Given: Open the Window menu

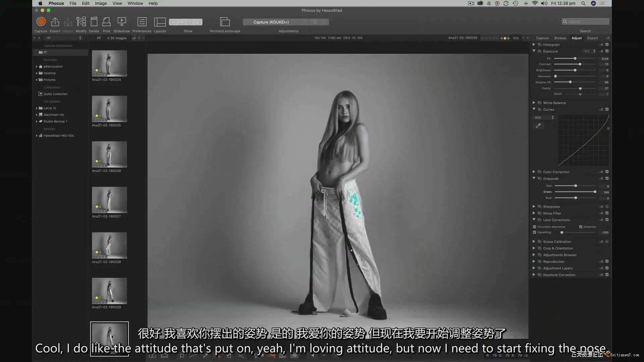Looking at the screenshot, I should tap(135, 3).
